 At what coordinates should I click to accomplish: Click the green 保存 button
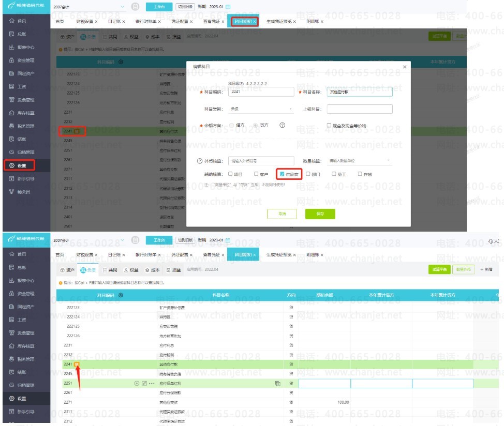320,214
